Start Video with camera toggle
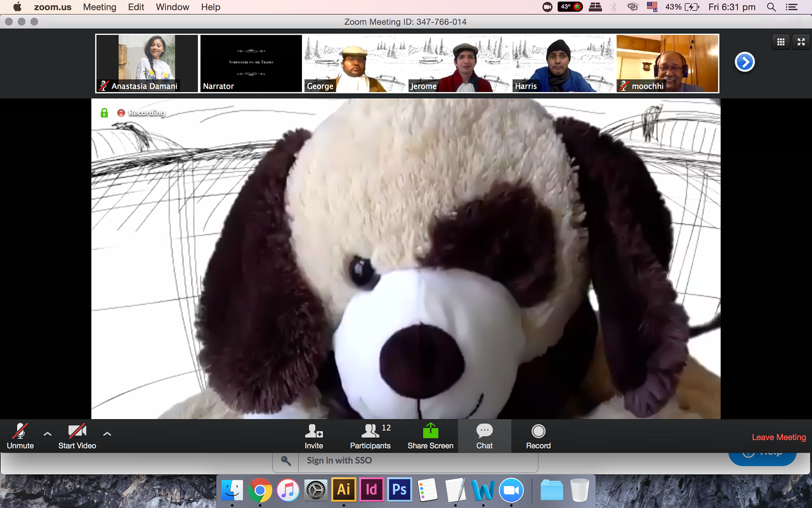This screenshot has height=508, width=812. tap(77, 436)
